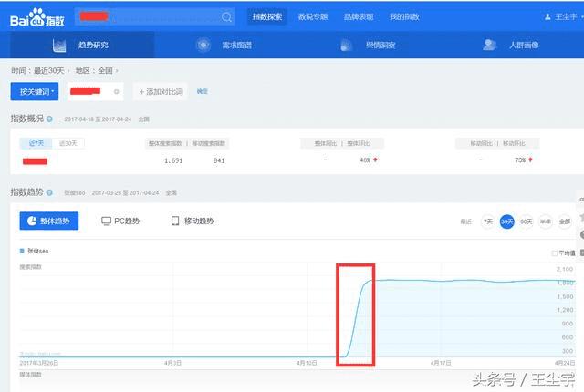Image resolution: width=584 pixels, height=392 pixels.
Task: Switch to the 需求图谱 tab
Action: tap(224, 45)
